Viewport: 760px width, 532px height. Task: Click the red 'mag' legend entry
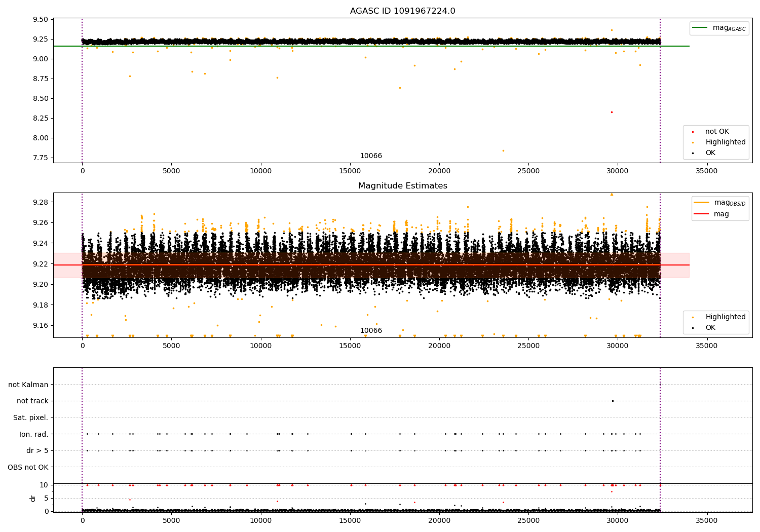(x=712, y=214)
